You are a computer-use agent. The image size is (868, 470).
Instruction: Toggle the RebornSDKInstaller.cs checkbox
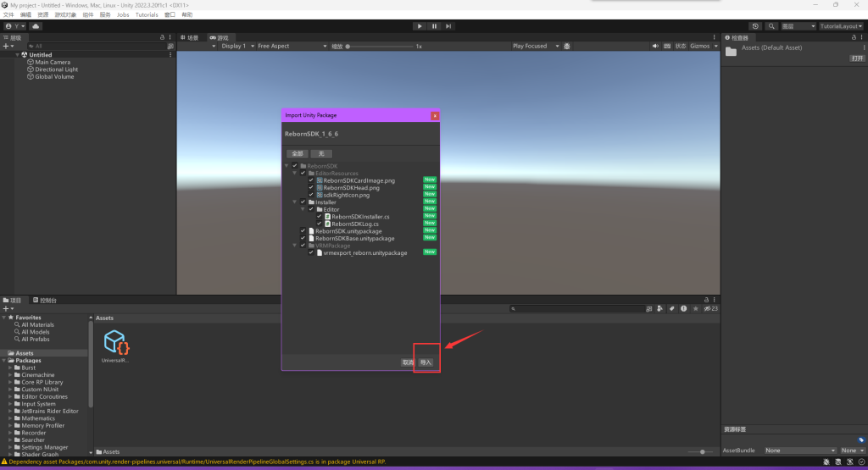coord(320,216)
